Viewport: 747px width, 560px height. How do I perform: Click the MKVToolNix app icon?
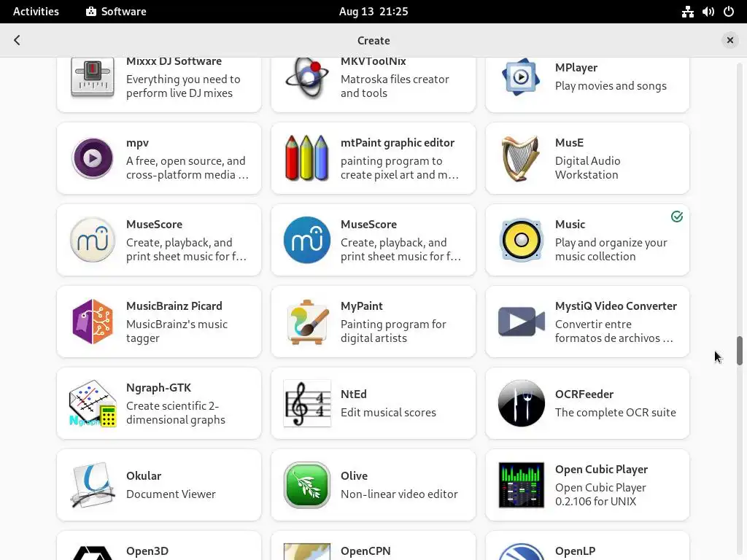tap(307, 77)
